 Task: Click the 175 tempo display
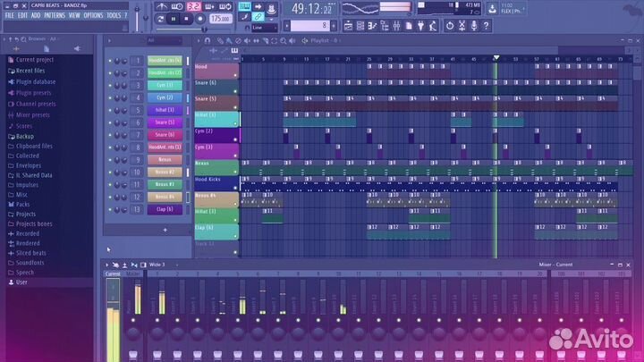(218, 18)
